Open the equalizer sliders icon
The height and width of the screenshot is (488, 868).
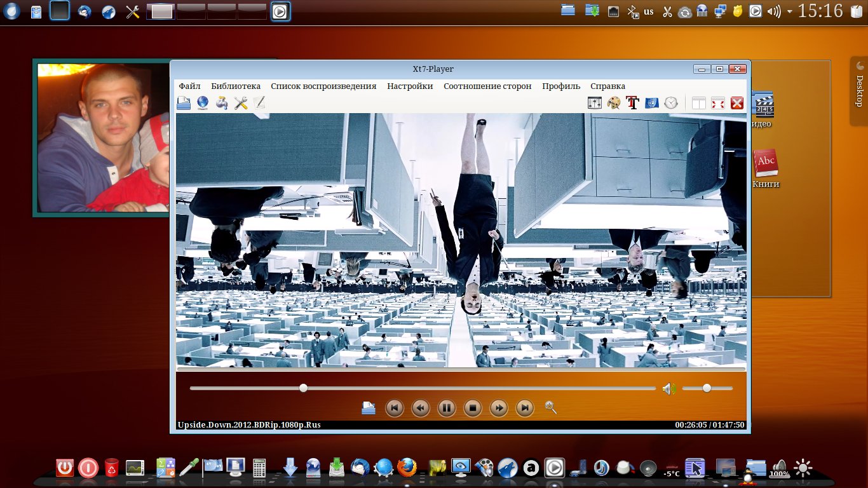pyautogui.click(x=595, y=103)
